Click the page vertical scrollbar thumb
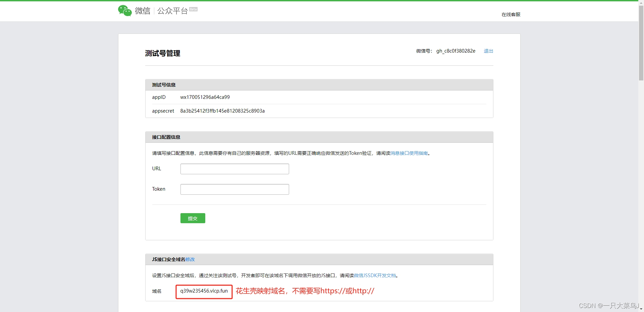This screenshot has height=312, width=644. click(x=641, y=43)
